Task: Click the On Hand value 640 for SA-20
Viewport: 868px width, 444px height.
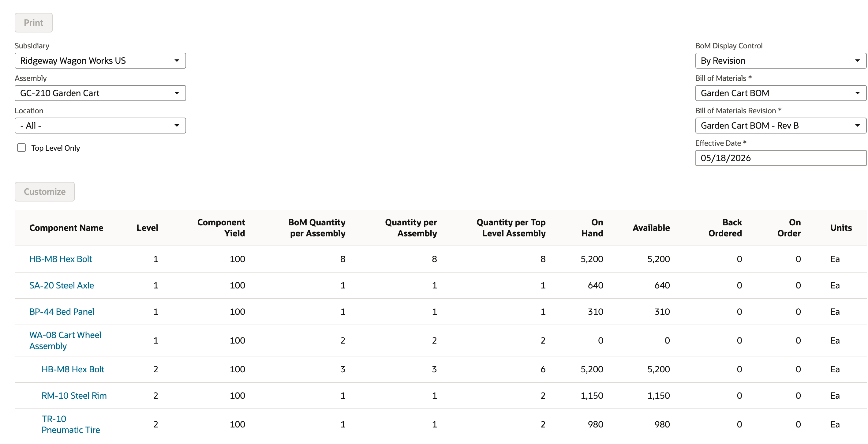Action: tap(595, 285)
